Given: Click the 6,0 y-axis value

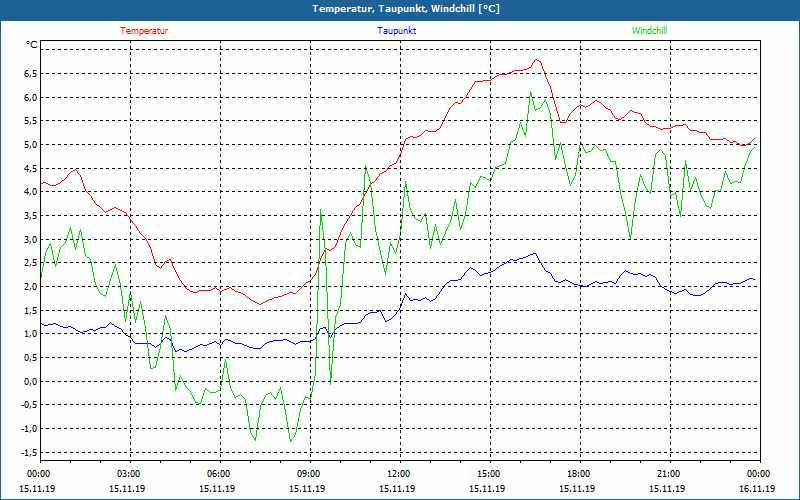Looking at the screenshot, I should click(x=30, y=97).
